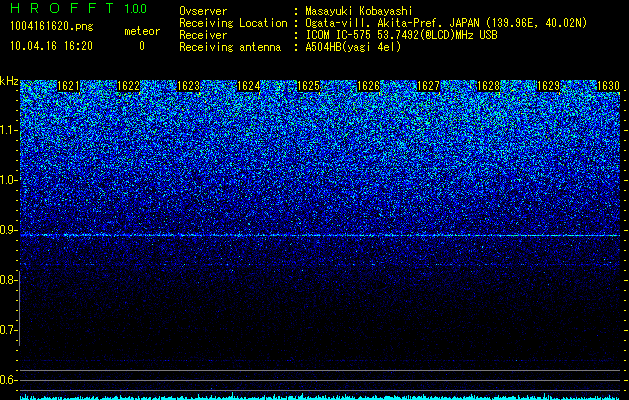
Task: Click the 1628 time marker
Action: [x=489, y=86]
